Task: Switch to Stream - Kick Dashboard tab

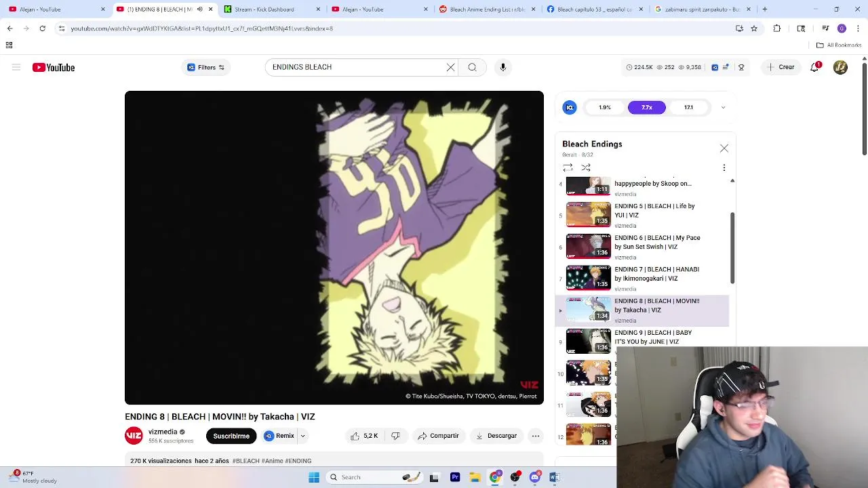Action: pyautogui.click(x=271, y=9)
